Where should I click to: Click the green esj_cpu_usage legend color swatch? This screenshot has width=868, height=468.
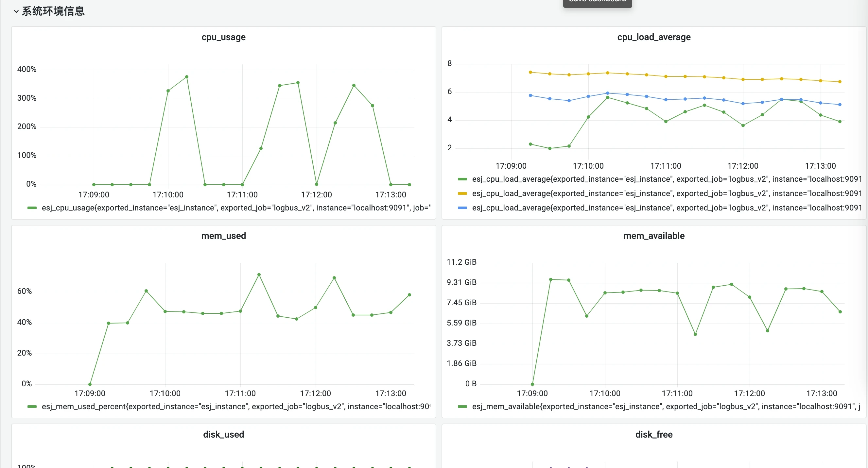pos(32,208)
